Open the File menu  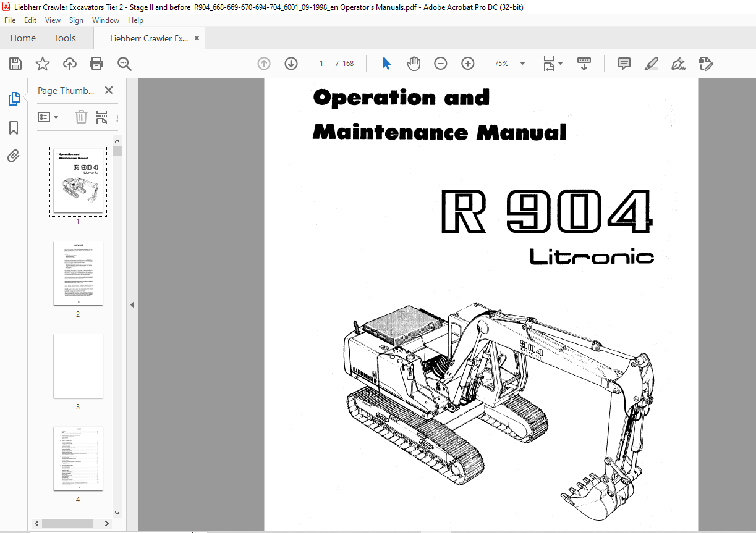point(10,20)
